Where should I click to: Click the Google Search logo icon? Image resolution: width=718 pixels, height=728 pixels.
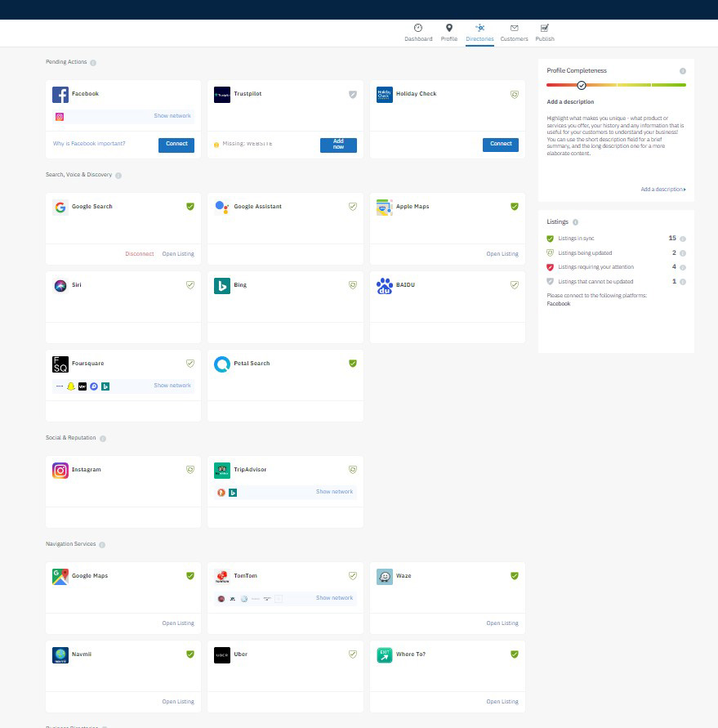60,207
